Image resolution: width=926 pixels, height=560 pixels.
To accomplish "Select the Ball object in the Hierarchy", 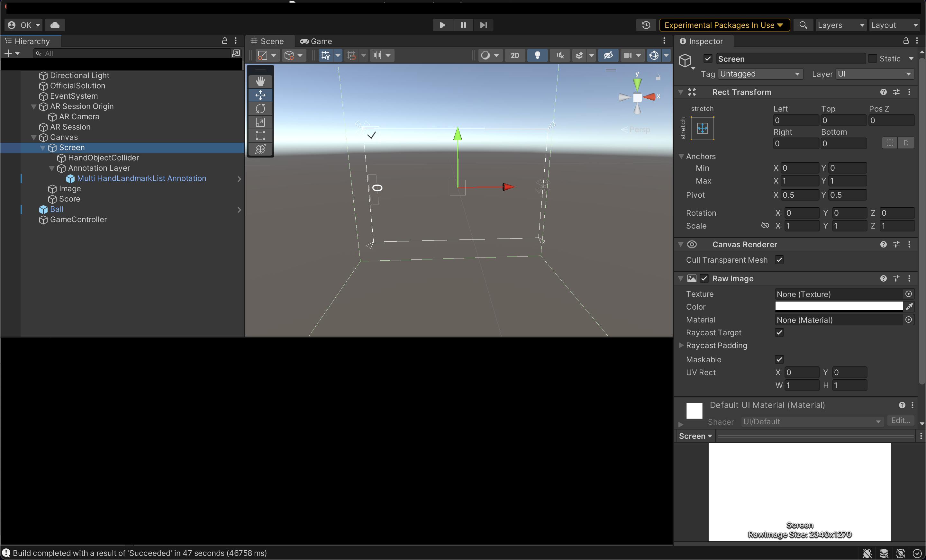I will 56,209.
